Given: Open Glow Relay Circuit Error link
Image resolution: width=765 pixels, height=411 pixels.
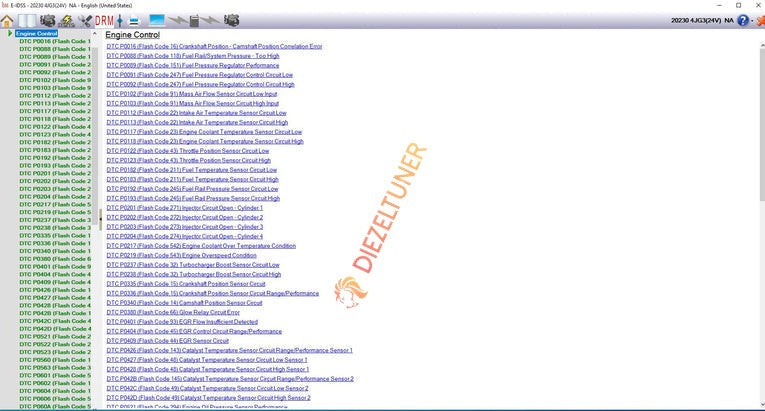Looking at the screenshot, I should coord(173,312).
